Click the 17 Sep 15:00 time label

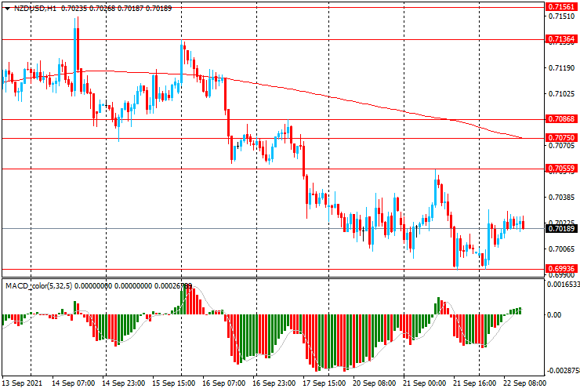(325, 384)
